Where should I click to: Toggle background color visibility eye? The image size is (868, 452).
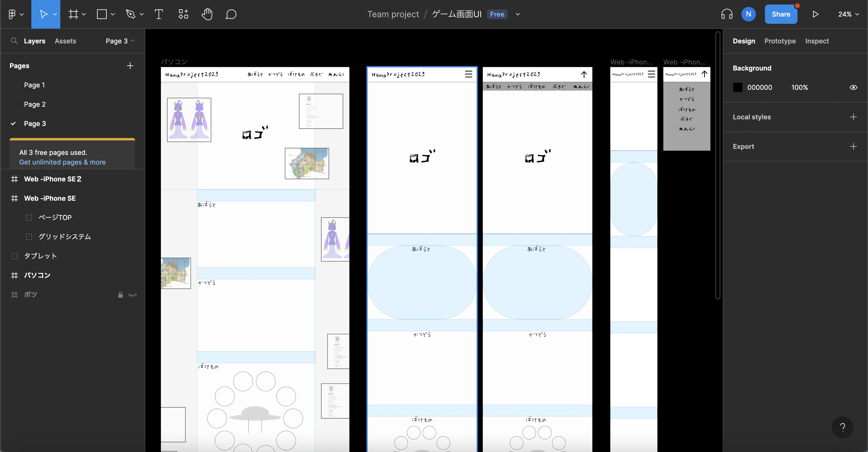(853, 88)
